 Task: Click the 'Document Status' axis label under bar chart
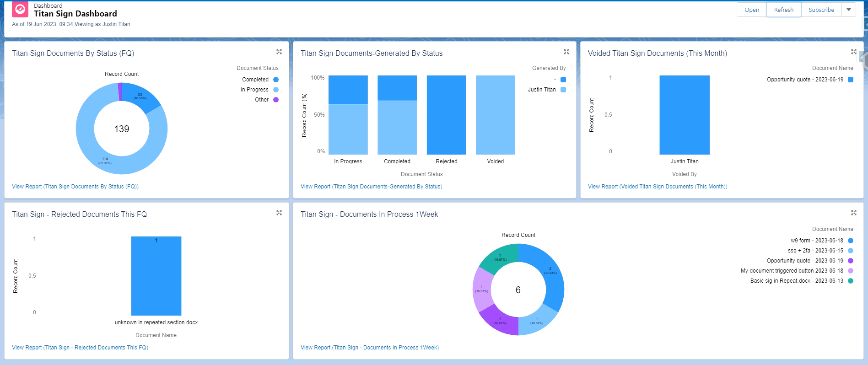pos(422,174)
